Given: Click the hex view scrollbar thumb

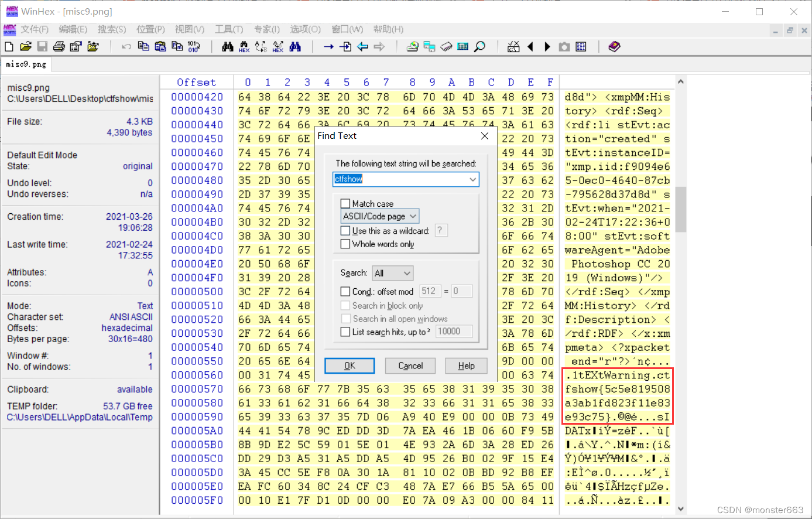Looking at the screenshot, I should coord(680,210).
